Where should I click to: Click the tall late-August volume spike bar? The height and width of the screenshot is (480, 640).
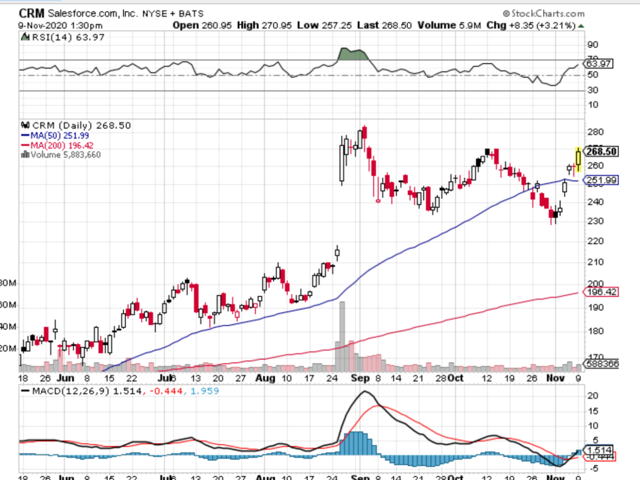[x=342, y=336]
